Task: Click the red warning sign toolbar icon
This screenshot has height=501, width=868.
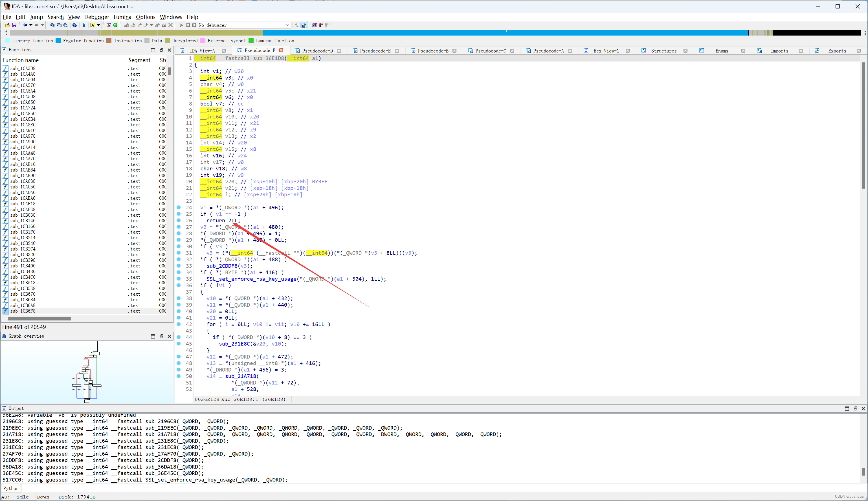Action: coord(109,25)
